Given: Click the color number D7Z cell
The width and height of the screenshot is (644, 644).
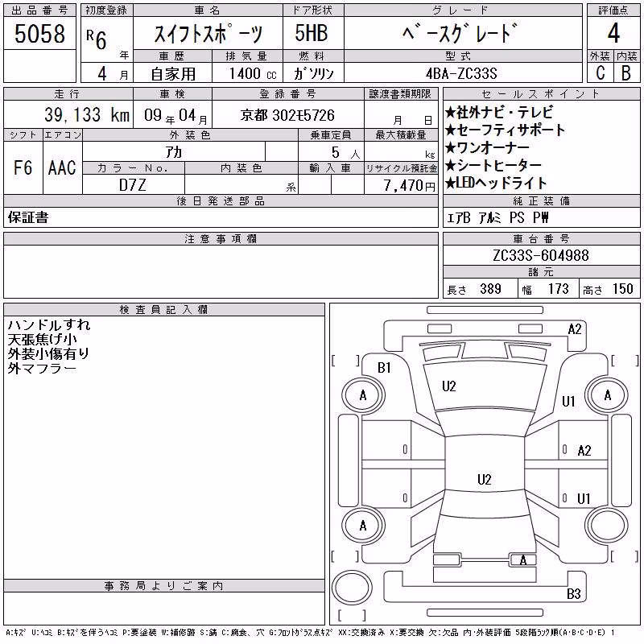Looking at the screenshot, I should [x=133, y=185].
